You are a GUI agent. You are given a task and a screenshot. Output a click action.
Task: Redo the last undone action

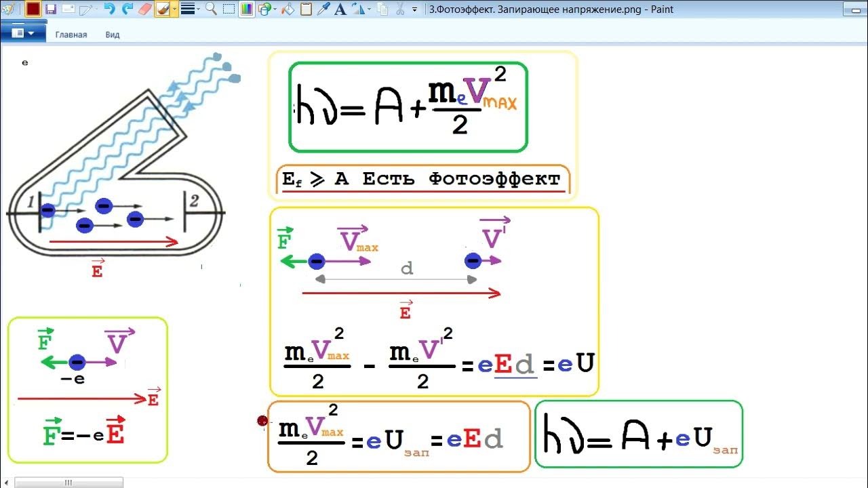click(x=127, y=9)
